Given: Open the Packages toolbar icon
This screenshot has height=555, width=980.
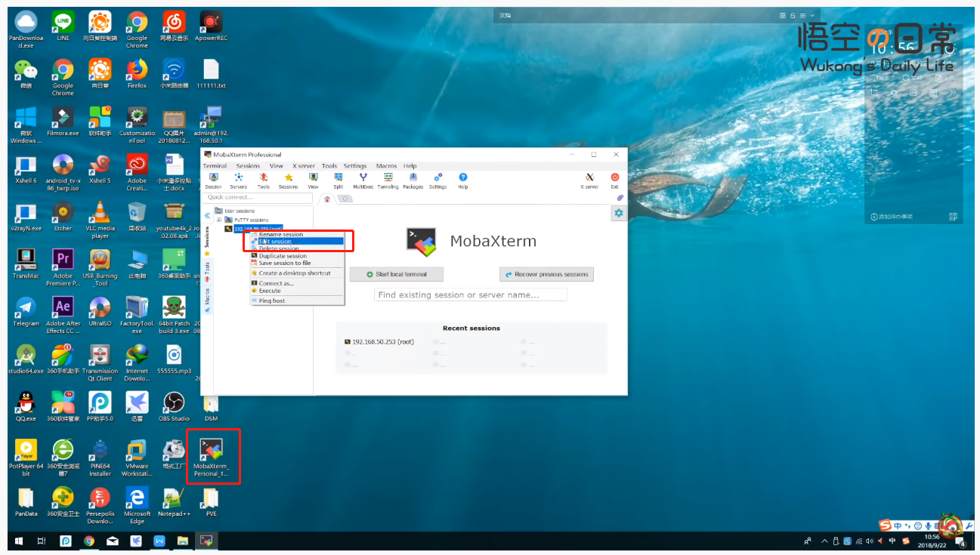Looking at the screenshot, I should pos(413,180).
